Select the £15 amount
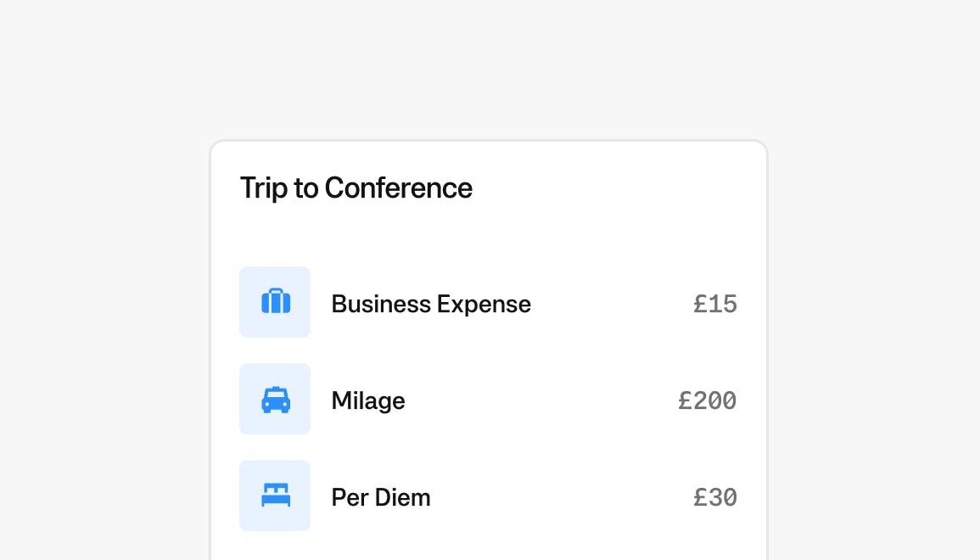The image size is (980, 560). click(715, 304)
